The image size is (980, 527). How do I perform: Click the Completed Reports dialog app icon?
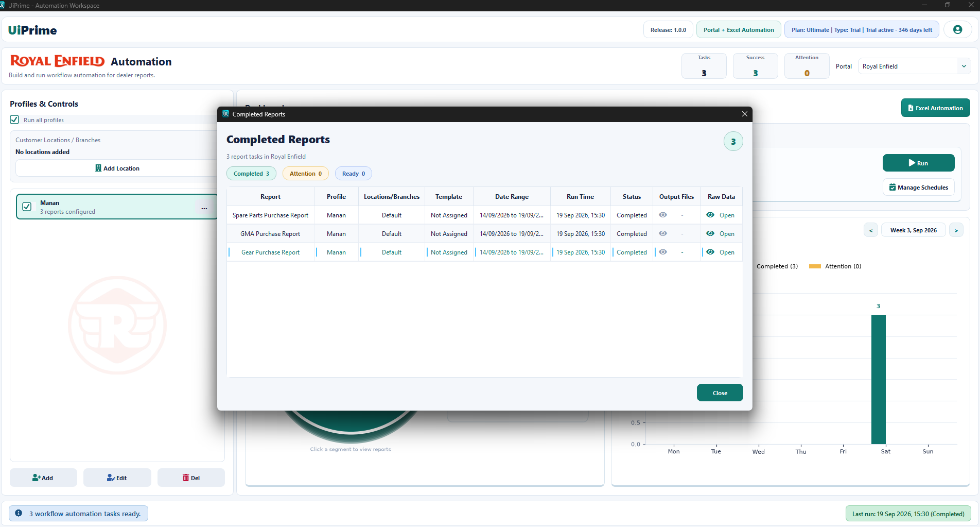click(x=225, y=114)
